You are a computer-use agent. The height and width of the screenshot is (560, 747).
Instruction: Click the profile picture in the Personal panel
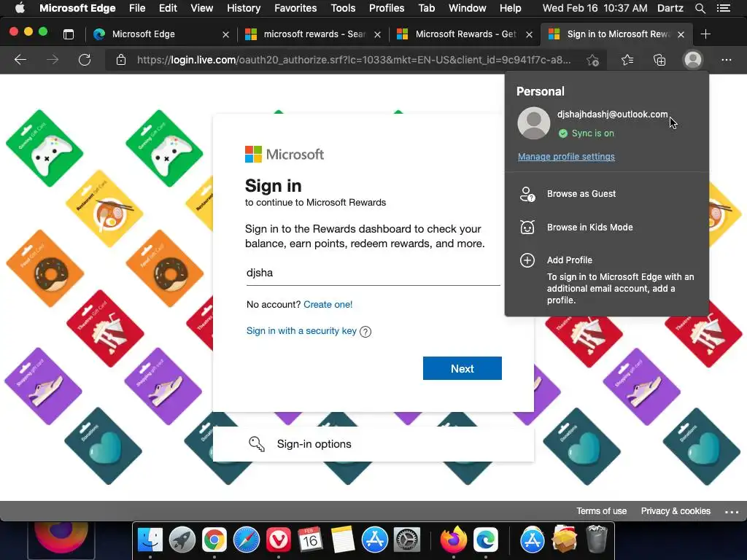pyautogui.click(x=533, y=122)
